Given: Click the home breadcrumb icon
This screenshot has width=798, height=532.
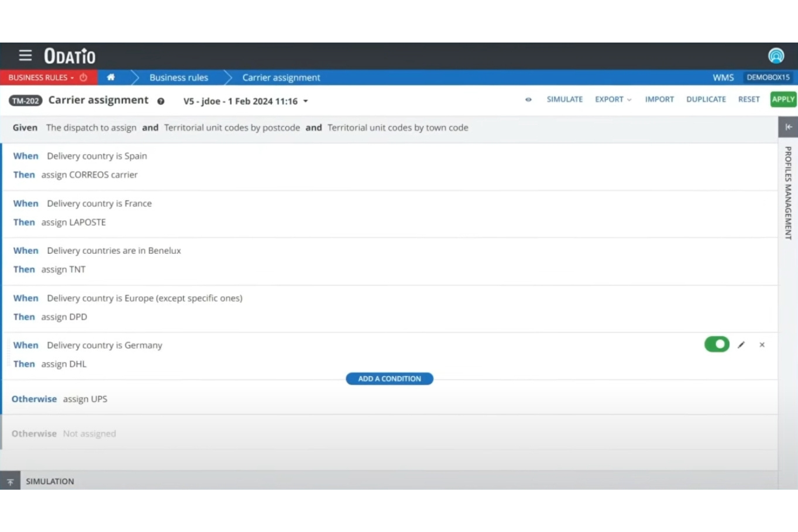Looking at the screenshot, I should (111, 77).
